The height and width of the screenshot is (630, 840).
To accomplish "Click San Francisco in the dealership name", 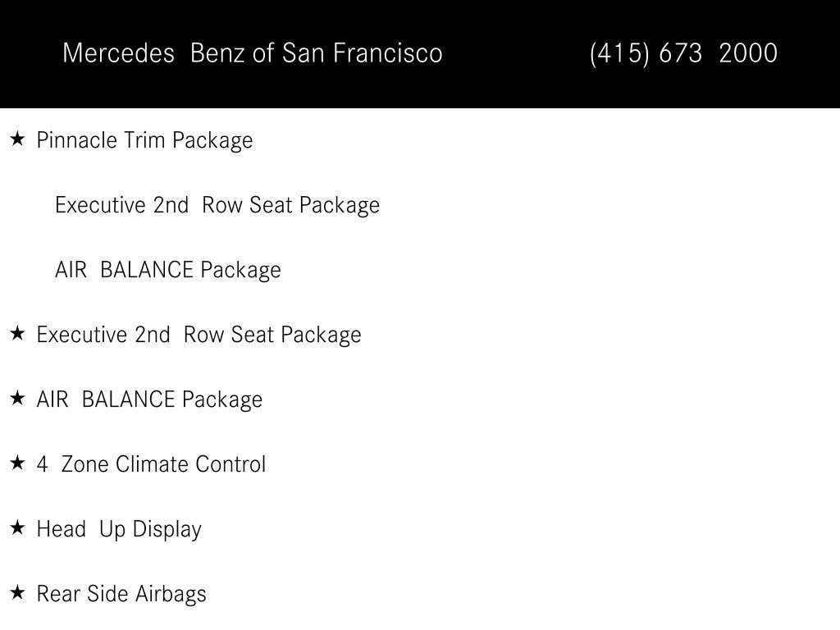I will pyautogui.click(x=362, y=53).
